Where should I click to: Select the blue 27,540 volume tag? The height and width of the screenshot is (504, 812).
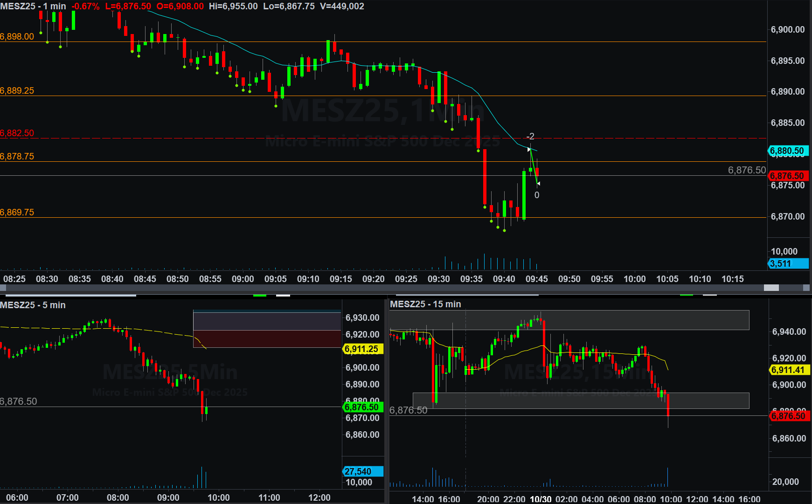point(362,471)
